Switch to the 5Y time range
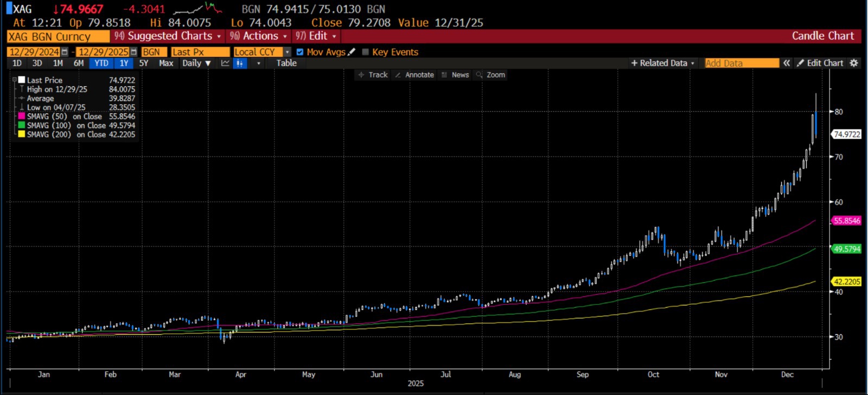The height and width of the screenshot is (395, 868). (x=144, y=63)
